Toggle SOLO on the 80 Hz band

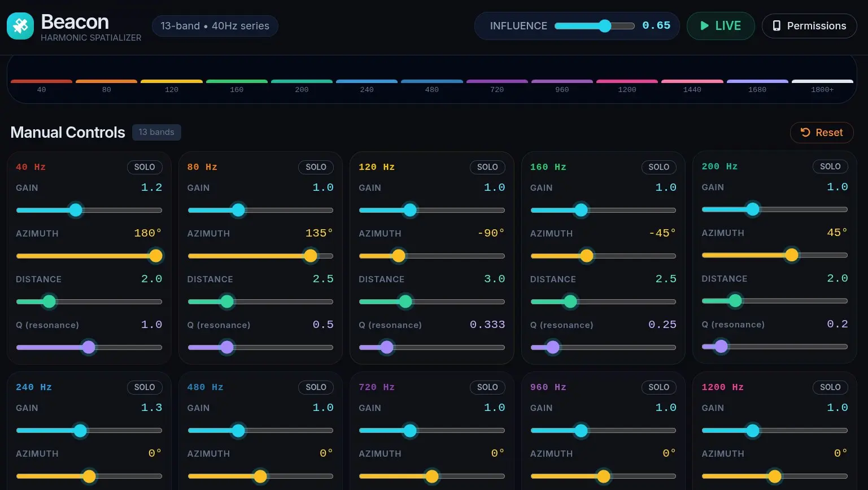(316, 167)
